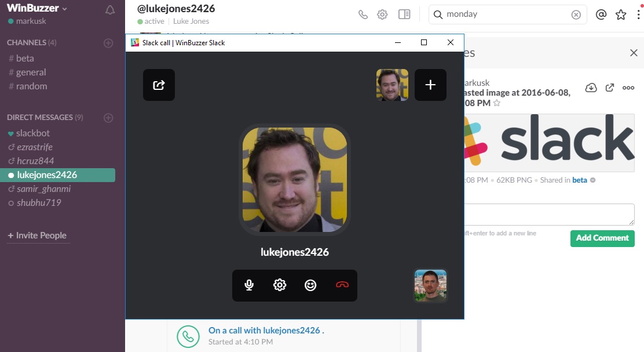
Task: Open conversation settings gear in top bar
Action: click(382, 14)
